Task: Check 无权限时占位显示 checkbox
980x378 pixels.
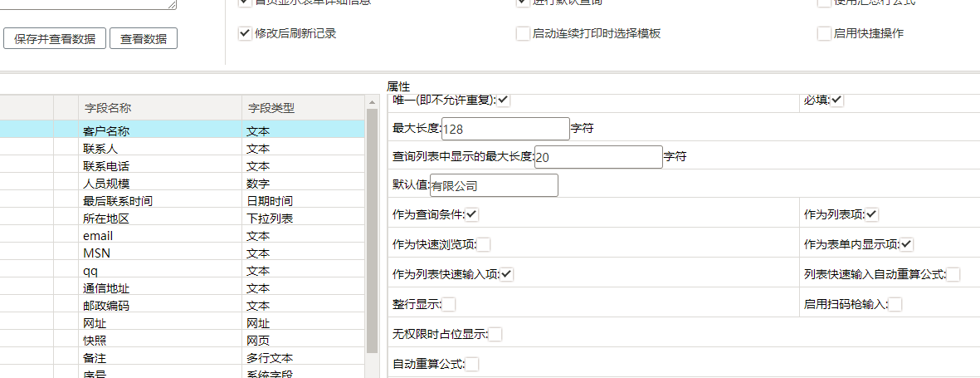Action: pos(495,335)
